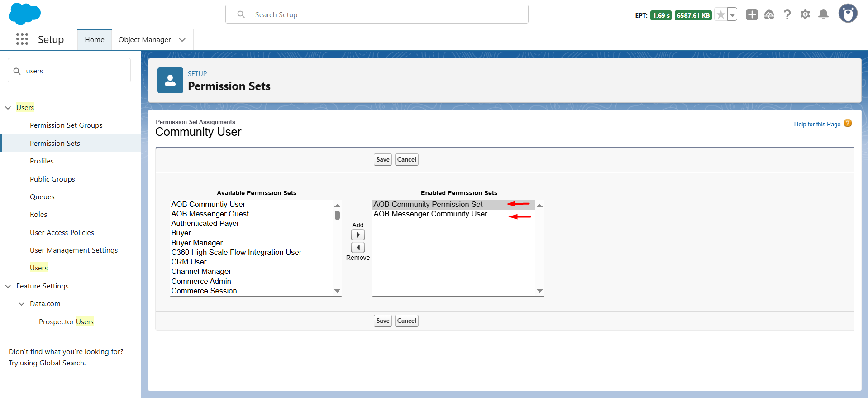Open the Help for this Page link
868x398 pixels.
click(817, 125)
